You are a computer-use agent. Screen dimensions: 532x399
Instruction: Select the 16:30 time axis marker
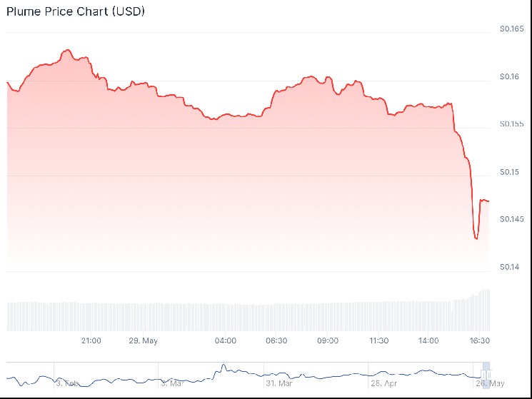tap(479, 340)
